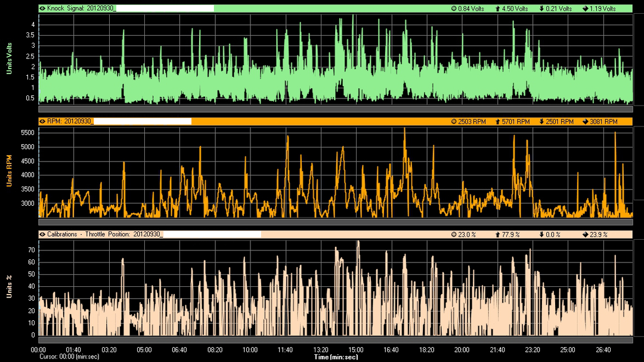This screenshot has width=644, height=362.
Task: Click the RPM maximum up-arrow icon
Action: pos(498,121)
